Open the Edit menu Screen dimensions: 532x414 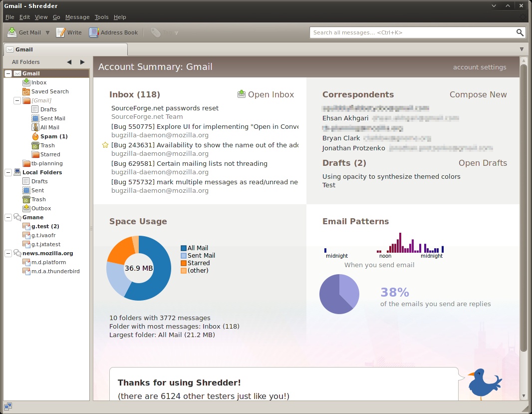[x=24, y=17]
